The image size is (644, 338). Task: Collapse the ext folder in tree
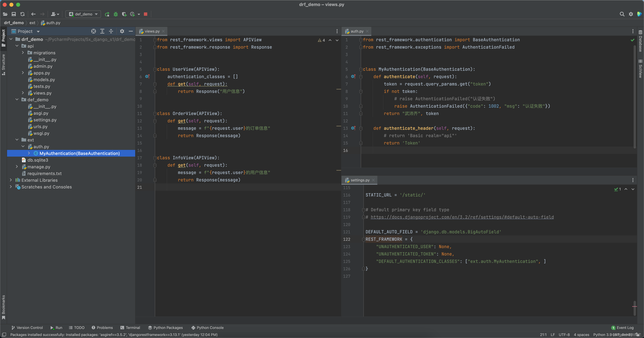point(17,140)
